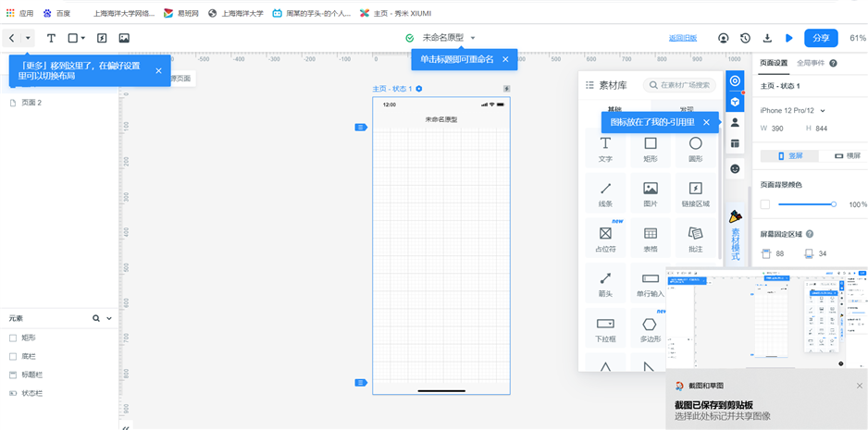Add the 矩形 rectangle component from library
The image size is (868, 430).
click(x=651, y=148)
